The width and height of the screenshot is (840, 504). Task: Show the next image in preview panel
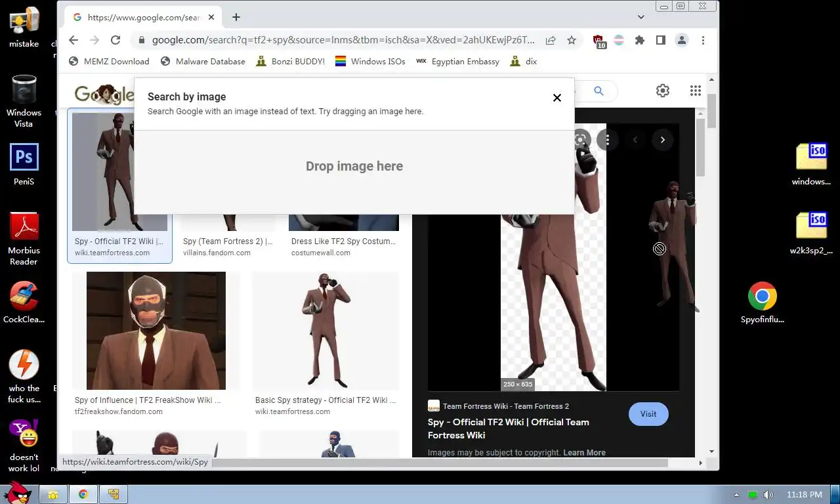tap(663, 140)
